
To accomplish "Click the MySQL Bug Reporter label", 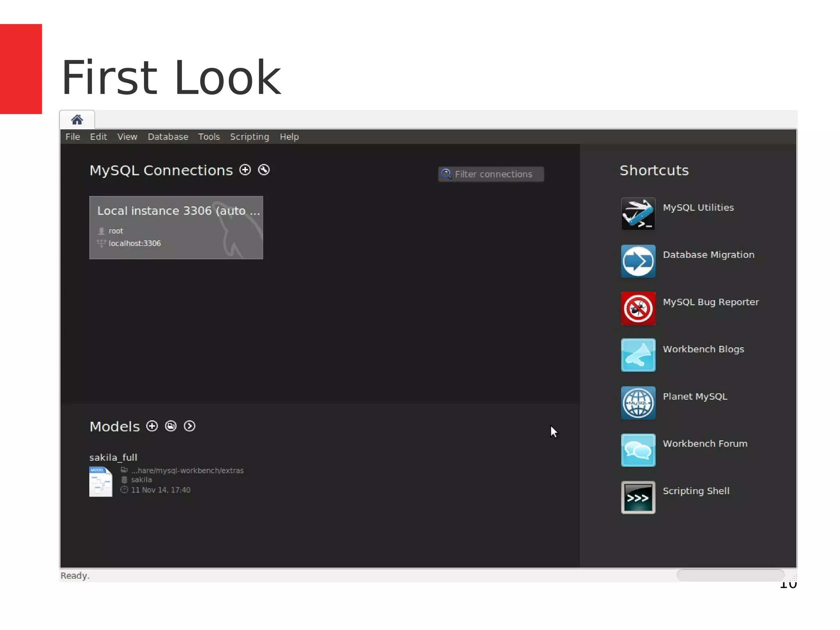I will (x=711, y=302).
